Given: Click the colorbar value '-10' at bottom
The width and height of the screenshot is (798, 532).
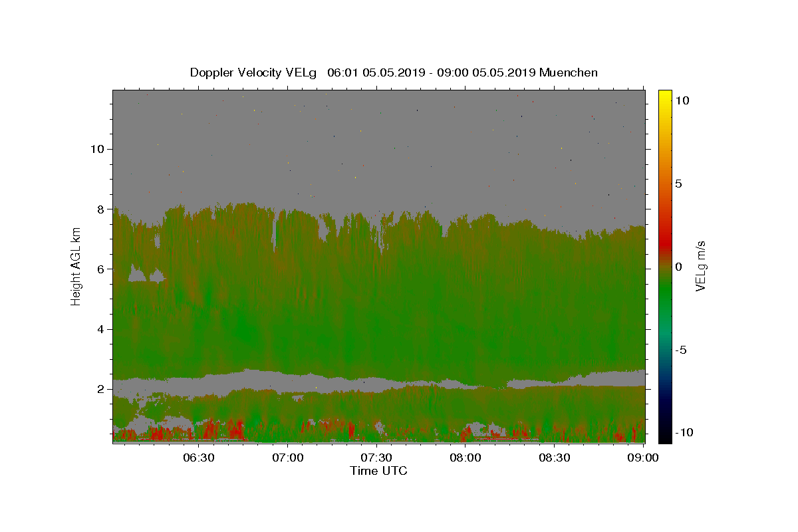Looking at the screenshot, I should (x=684, y=432).
